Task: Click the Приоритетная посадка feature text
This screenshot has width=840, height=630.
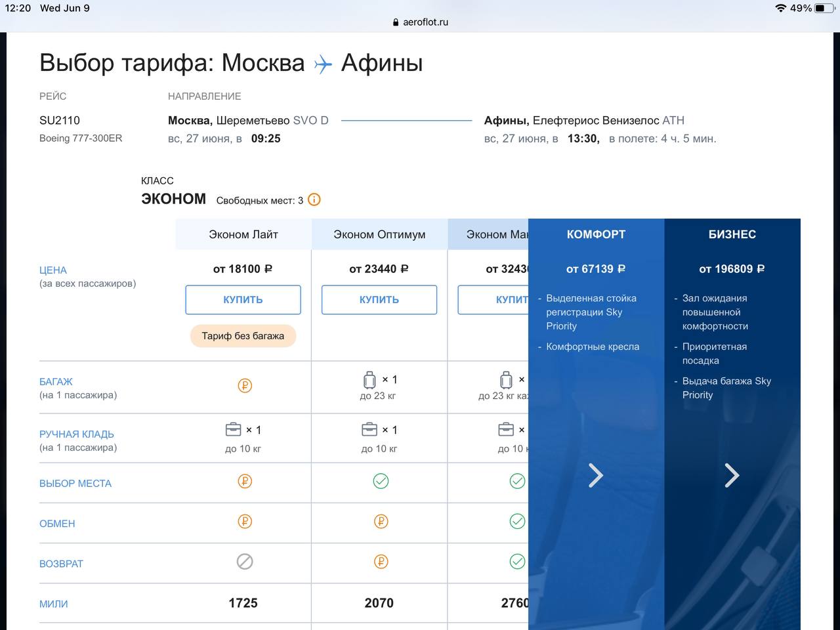Action: 715,354
